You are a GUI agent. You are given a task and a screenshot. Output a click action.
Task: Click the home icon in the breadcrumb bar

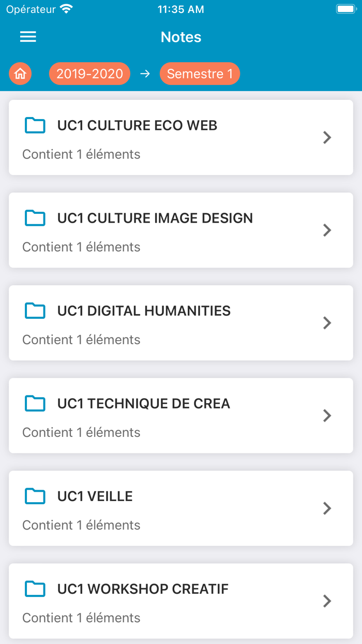pos(20,74)
